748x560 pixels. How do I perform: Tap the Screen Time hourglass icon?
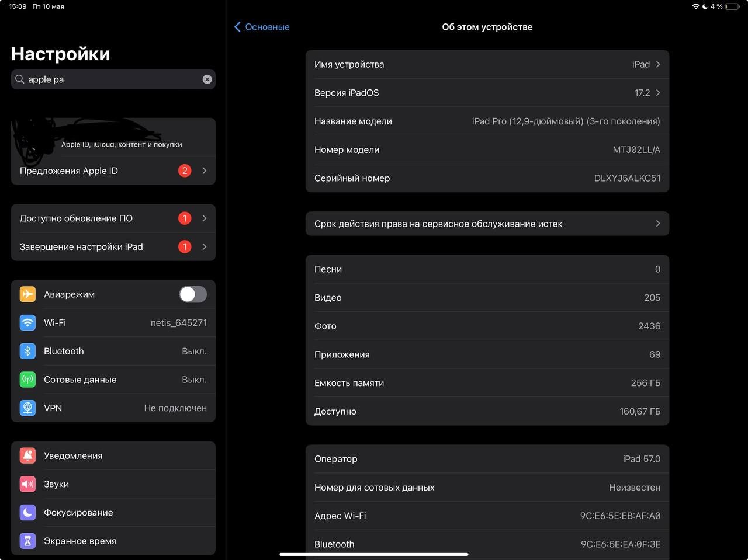27,541
